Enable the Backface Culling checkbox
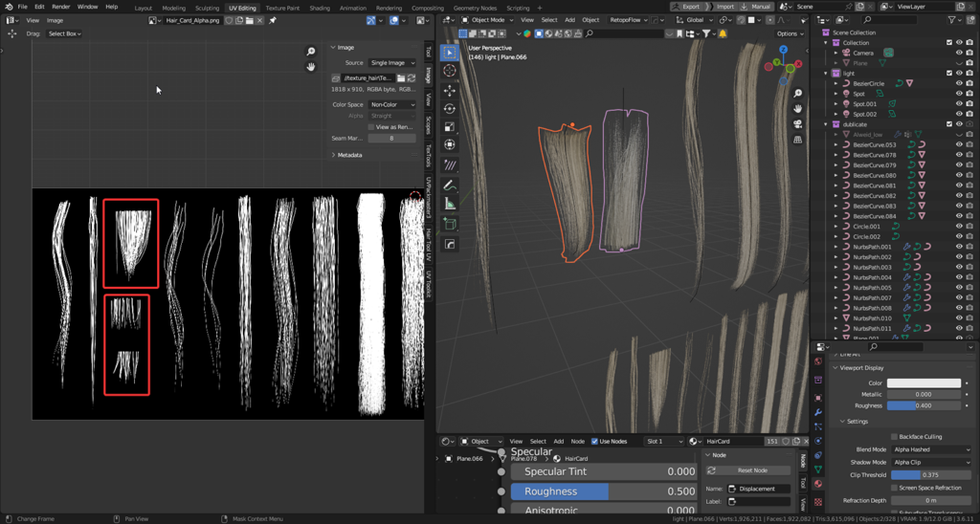 click(894, 436)
